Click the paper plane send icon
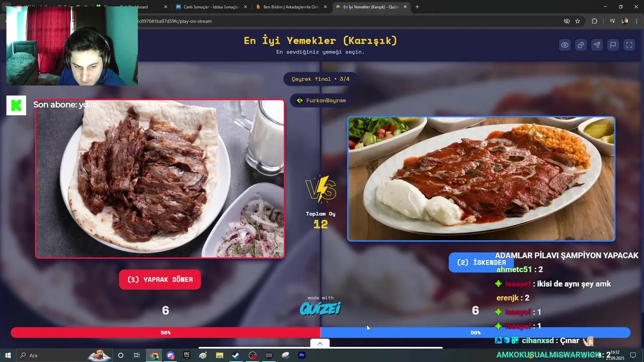Viewport: 644px width, 362px height. pos(597,45)
